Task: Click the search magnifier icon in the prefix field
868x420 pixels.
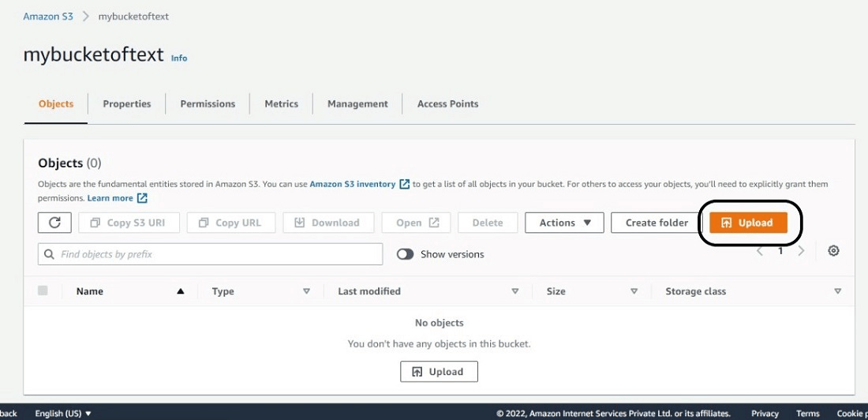Action: [49, 254]
